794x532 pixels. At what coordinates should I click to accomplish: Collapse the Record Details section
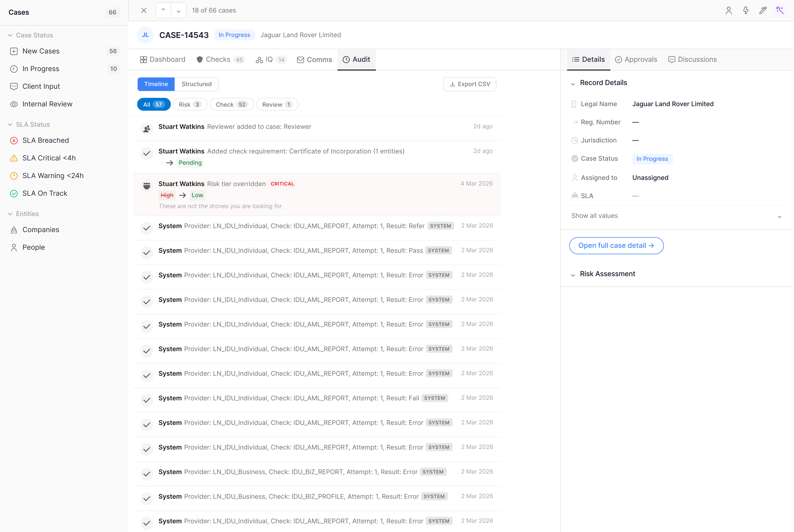(573, 83)
